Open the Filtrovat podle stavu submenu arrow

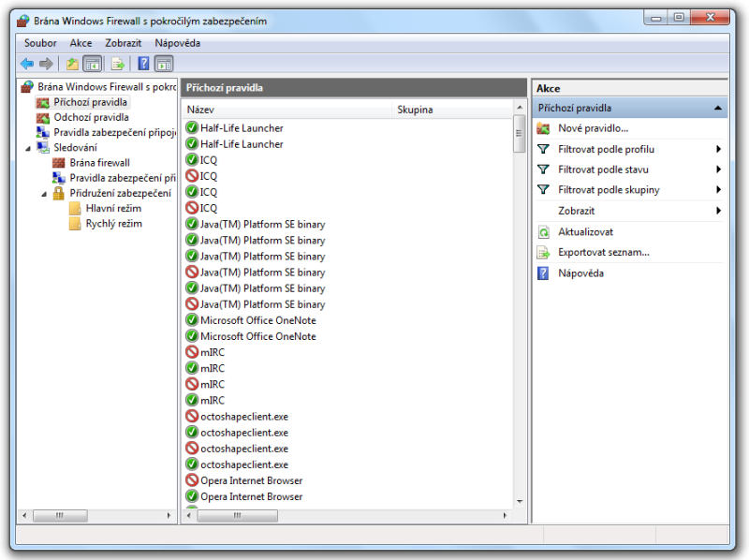point(718,169)
